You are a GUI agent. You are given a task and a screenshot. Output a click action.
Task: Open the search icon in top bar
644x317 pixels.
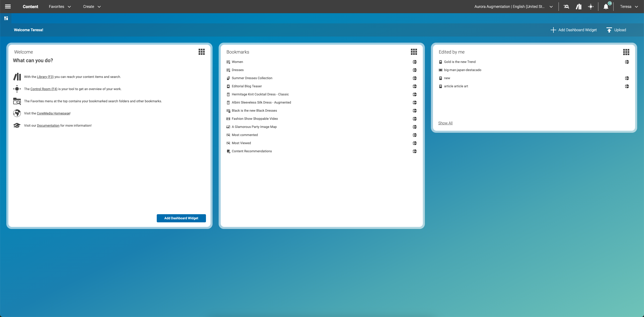point(566,7)
